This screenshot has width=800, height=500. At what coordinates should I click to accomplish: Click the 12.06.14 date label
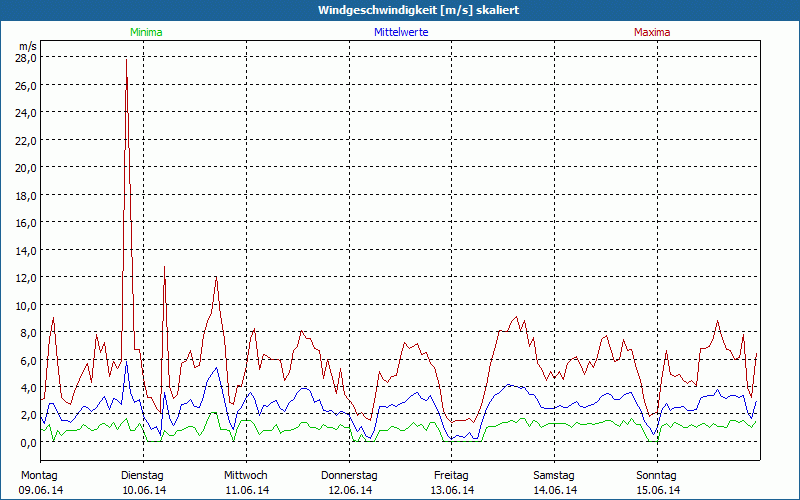pos(349,490)
